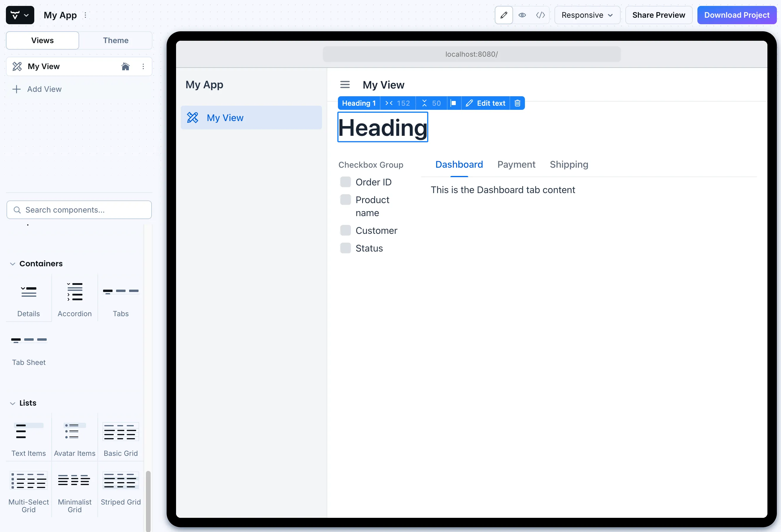Click the Download Project button
Screen dimensions: 781x532
pos(737,15)
